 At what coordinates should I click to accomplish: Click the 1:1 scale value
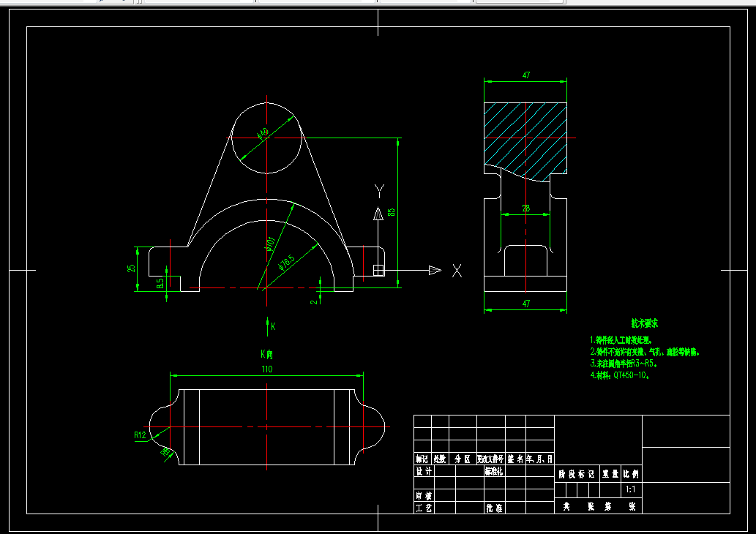tap(631, 489)
